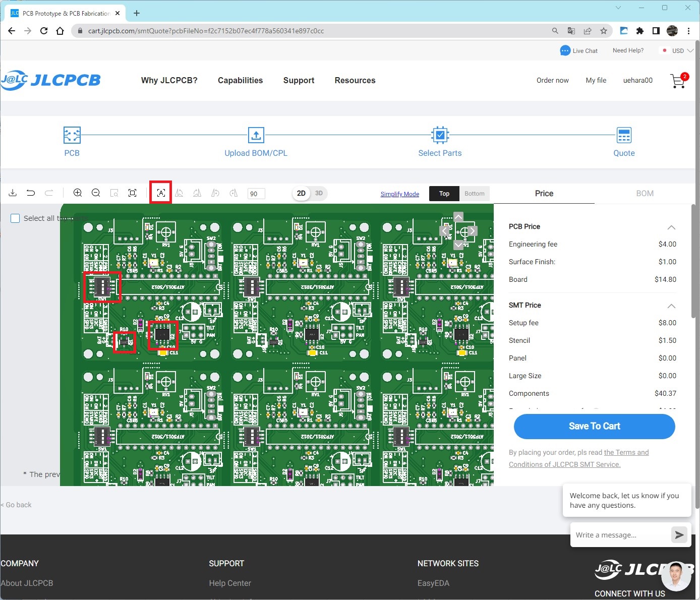The image size is (700, 600).
Task: Collapse the PCB Price section
Action: (x=671, y=227)
